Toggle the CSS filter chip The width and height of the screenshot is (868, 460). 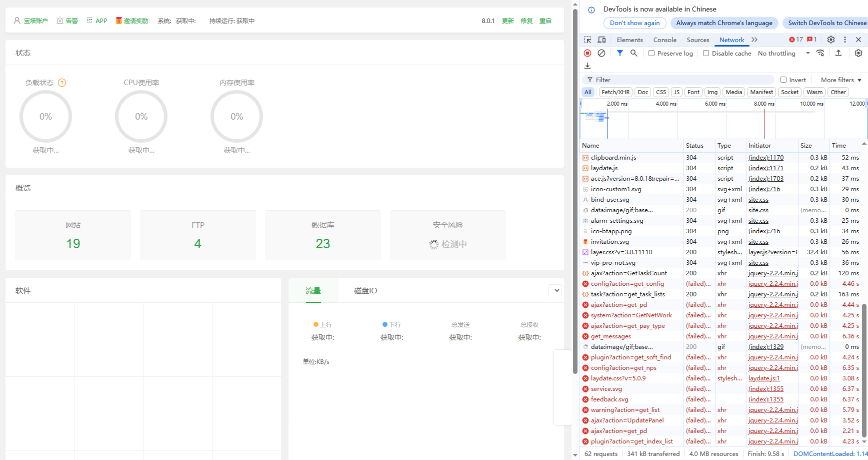click(661, 92)
